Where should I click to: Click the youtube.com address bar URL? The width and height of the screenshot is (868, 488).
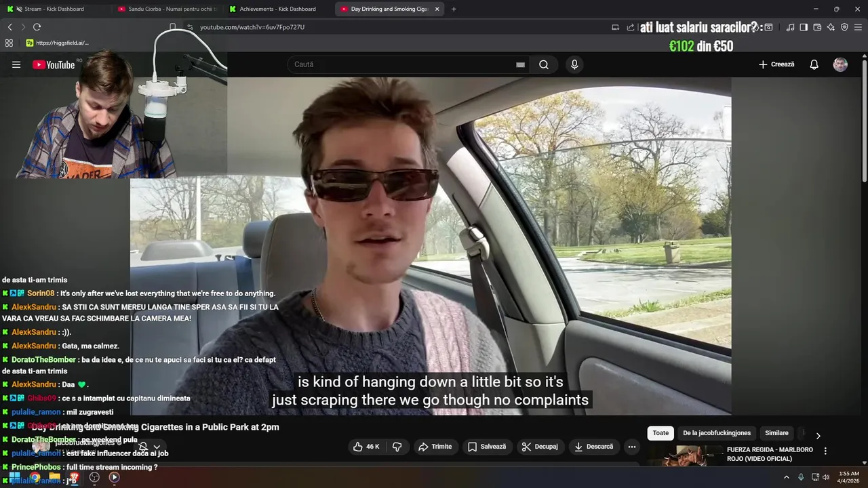[x=252, y=27]
